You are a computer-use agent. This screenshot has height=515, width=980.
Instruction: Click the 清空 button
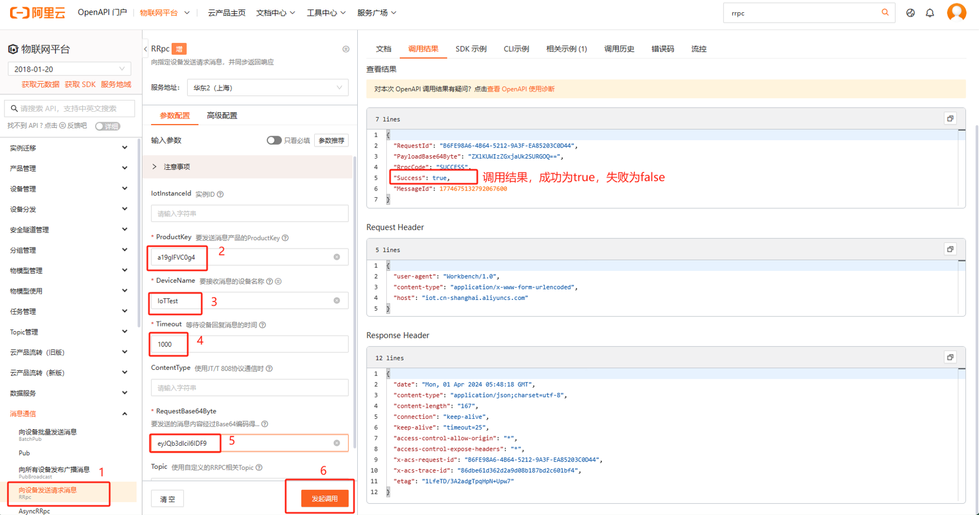pyautogui.click(x=168, y=499)
